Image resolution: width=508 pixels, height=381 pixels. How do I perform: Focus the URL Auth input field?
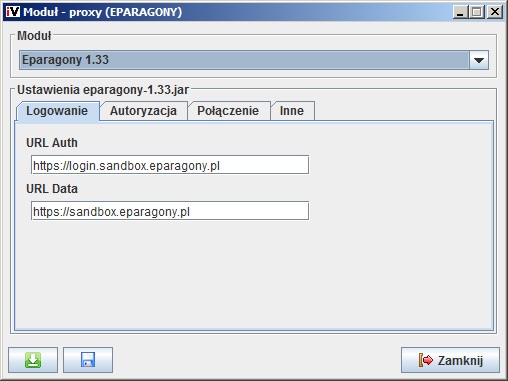point(170,165)
